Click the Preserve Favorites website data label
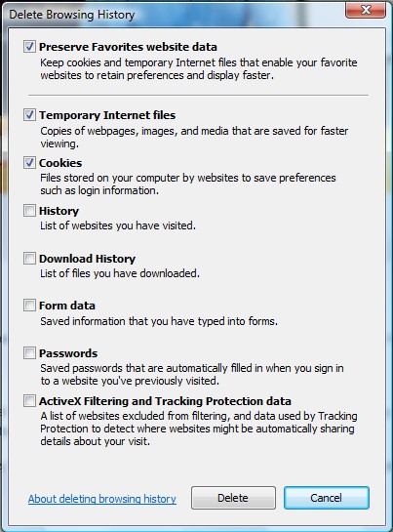This screenshot has height=532, width=393. coord(128,47)
